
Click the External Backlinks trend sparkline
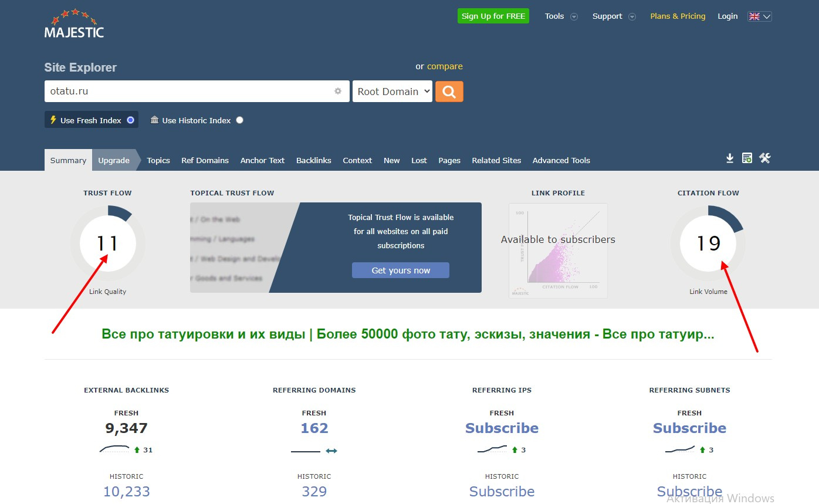[114, 449]
